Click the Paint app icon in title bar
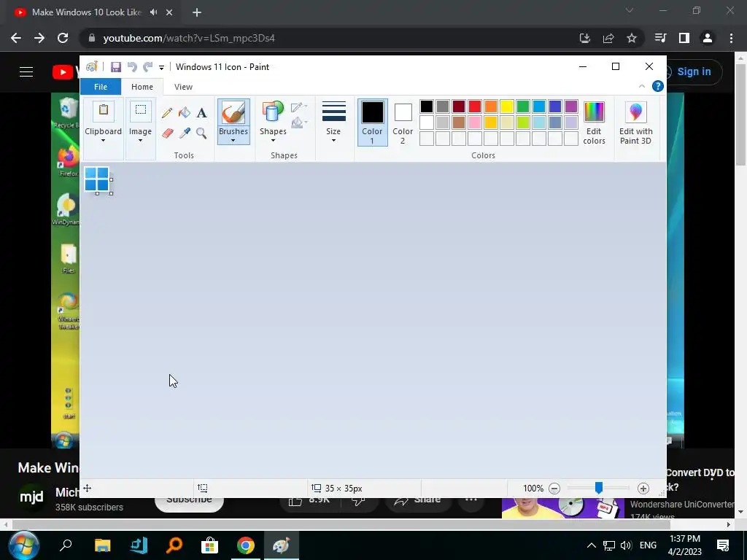Viewport: 747px width, 560px height. pyautogui.click(x=91, y=66)
